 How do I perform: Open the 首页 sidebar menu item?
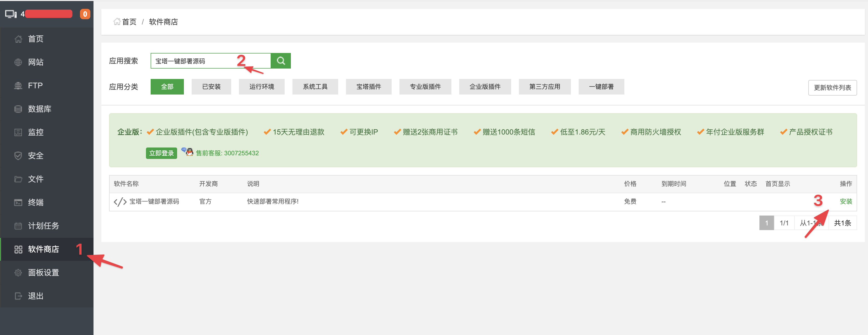(47, 39)
